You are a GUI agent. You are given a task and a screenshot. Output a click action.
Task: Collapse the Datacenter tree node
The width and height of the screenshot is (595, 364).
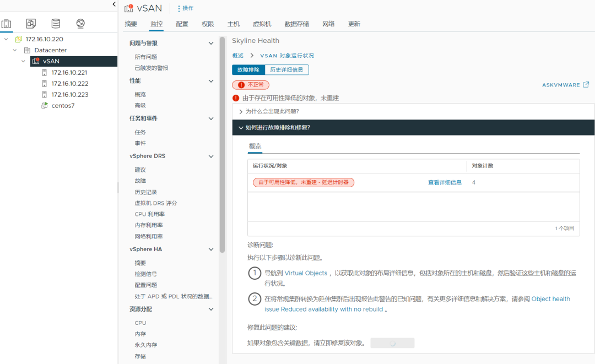pos(15,50)
